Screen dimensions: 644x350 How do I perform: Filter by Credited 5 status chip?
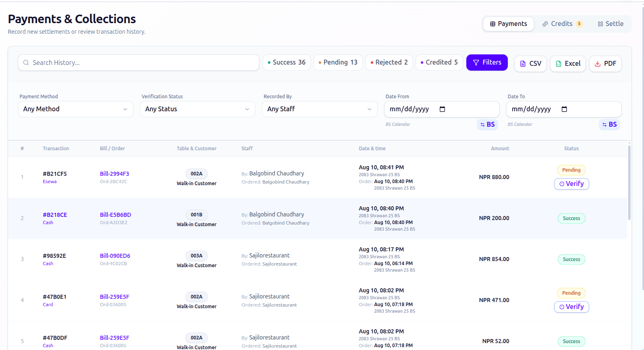pos(439,63)
